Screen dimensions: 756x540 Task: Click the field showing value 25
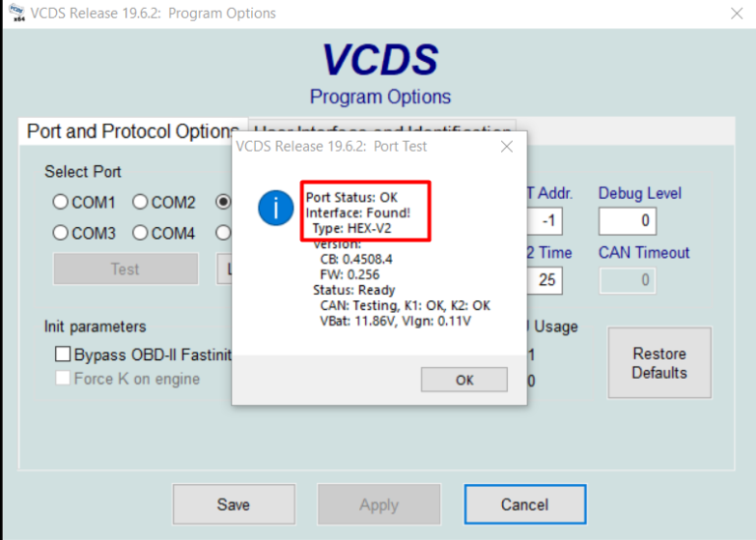pos(544,280)
